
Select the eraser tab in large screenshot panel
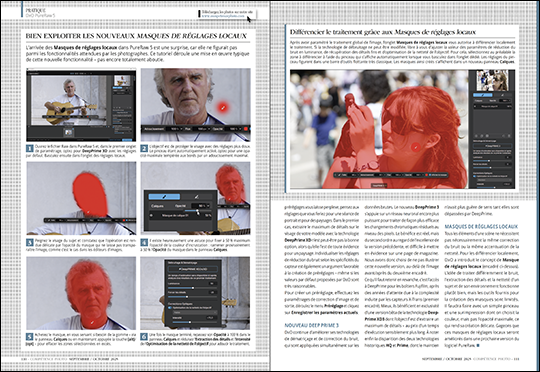(x=503, y=95)
